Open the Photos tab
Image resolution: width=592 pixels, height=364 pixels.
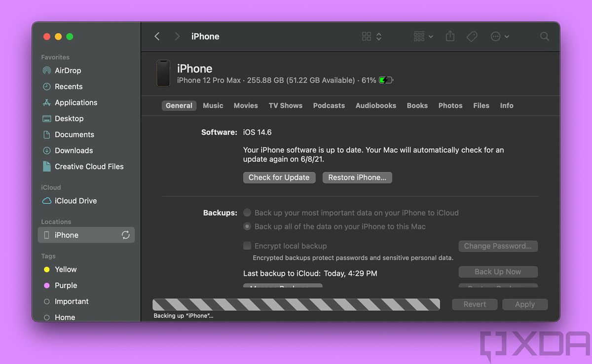pos(450,106)
